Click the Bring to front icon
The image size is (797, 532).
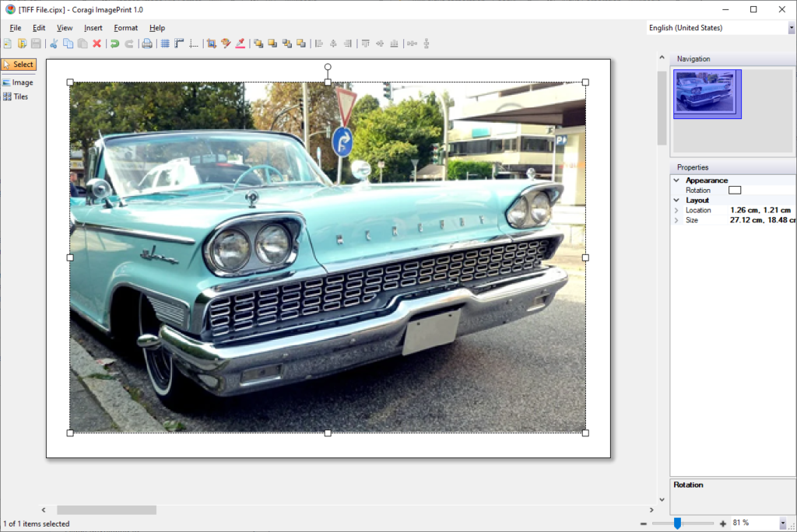click(x=258, y=44)
